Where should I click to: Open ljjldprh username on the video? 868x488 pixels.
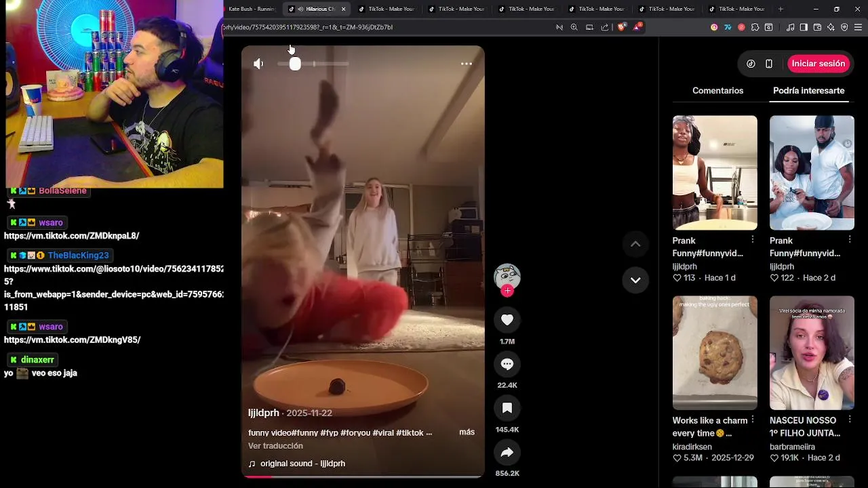[264, 413]
